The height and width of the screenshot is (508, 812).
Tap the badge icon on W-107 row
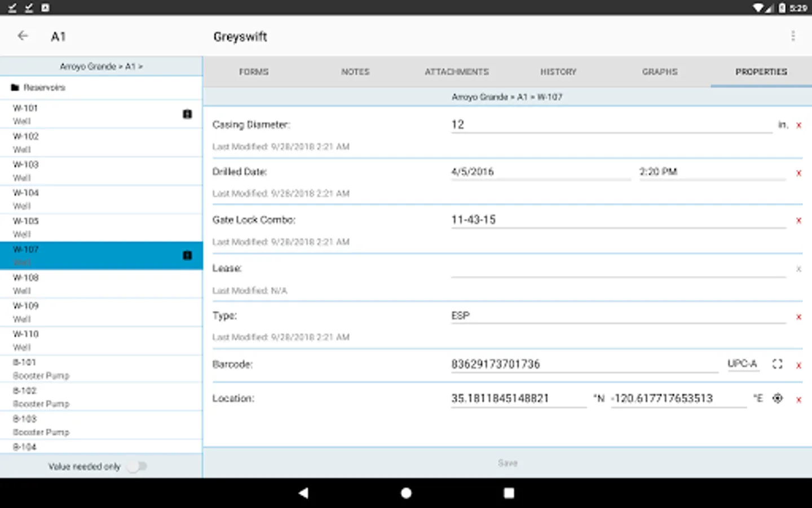(x=187, y=255)
